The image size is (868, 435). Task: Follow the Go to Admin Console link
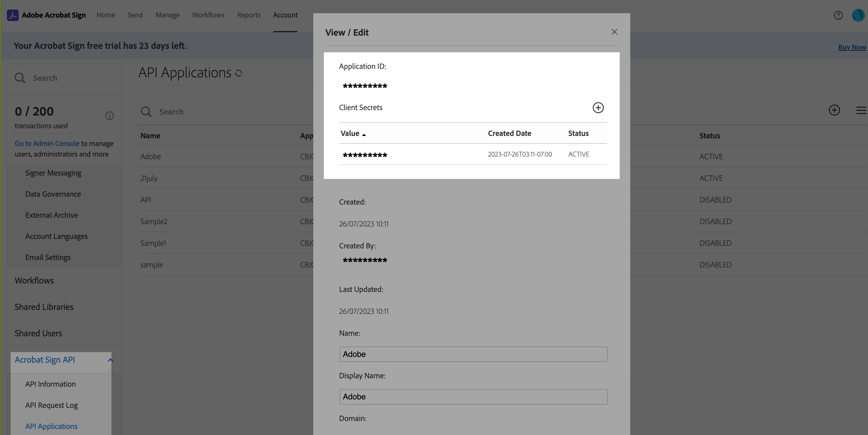pos(47,143)
